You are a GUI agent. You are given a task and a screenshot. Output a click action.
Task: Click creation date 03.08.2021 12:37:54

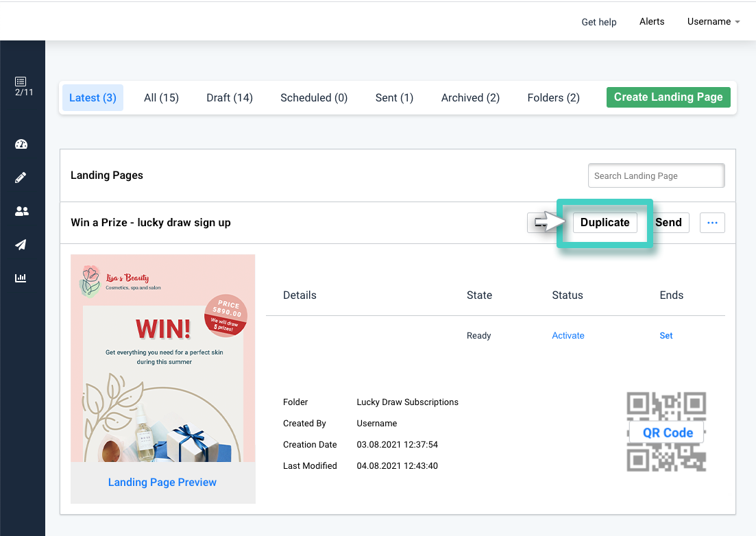[398, 444]
